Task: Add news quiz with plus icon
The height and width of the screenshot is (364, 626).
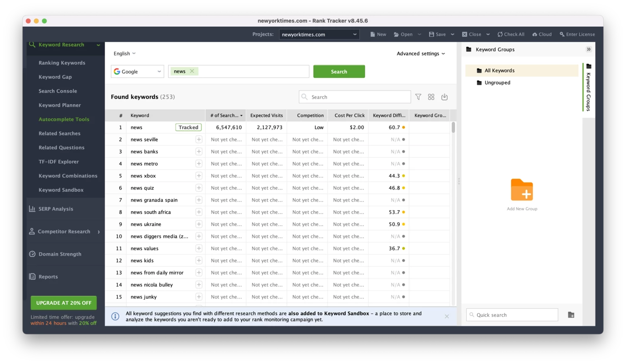Action: coord(199,188)
